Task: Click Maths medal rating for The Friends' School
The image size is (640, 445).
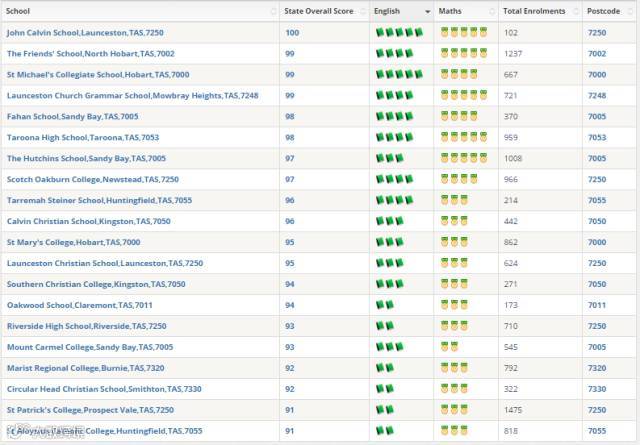Action: (x=464, y=53)
